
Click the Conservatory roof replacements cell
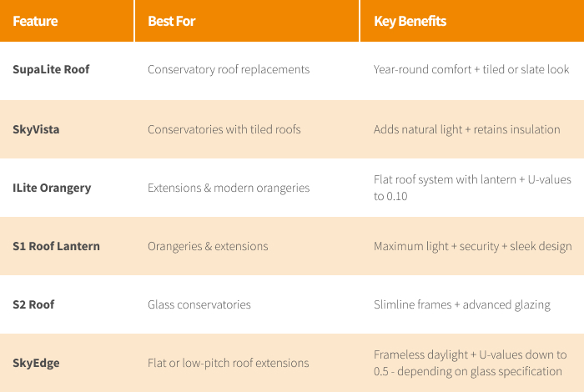[x=229, y=69]
